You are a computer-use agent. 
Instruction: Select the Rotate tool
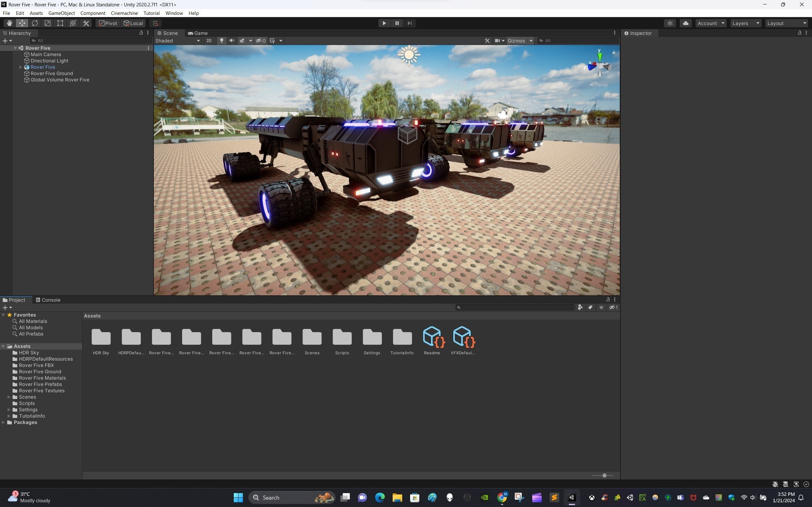35,23
